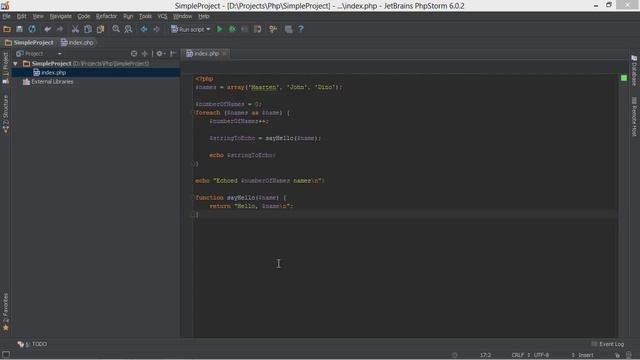Click the Save All toolbar icon
Image resolution: width=640 pixels, height=360 pixels.
click(19, 29)
